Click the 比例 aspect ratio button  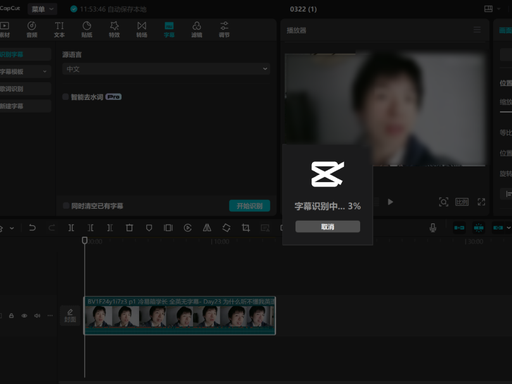point(462,202)
